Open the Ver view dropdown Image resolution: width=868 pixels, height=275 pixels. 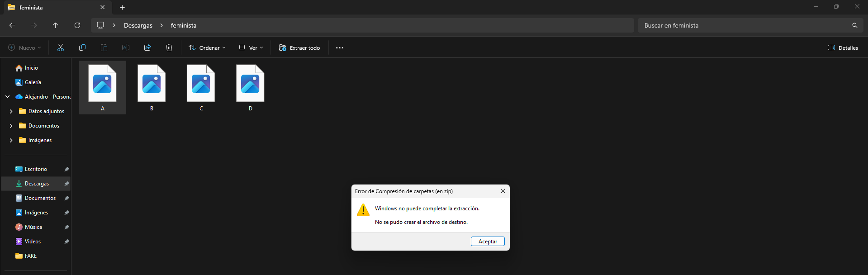(251, 48)
